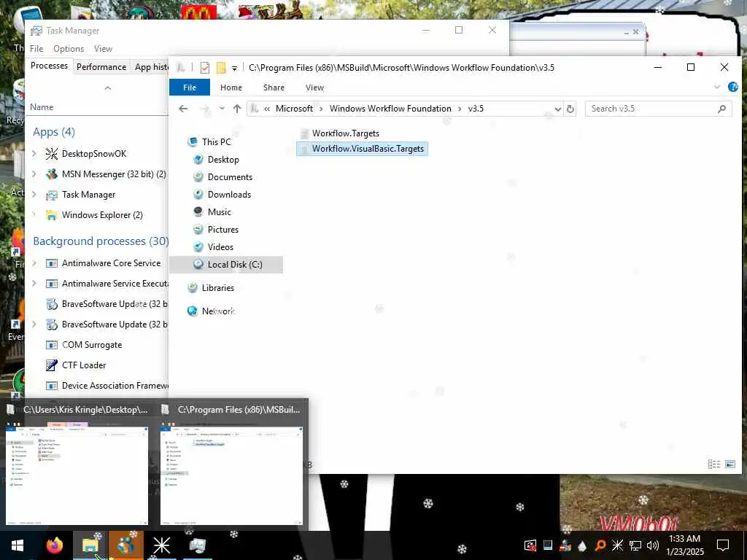Select Microsoft in the address breadcrumb
747x560 pixels.
295,109
